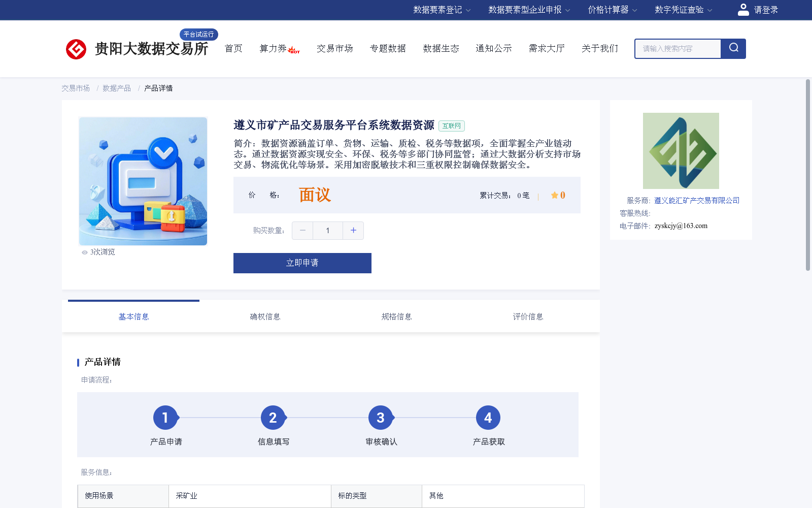Click the search input field
Screen dimensions: 812x508
678,49
